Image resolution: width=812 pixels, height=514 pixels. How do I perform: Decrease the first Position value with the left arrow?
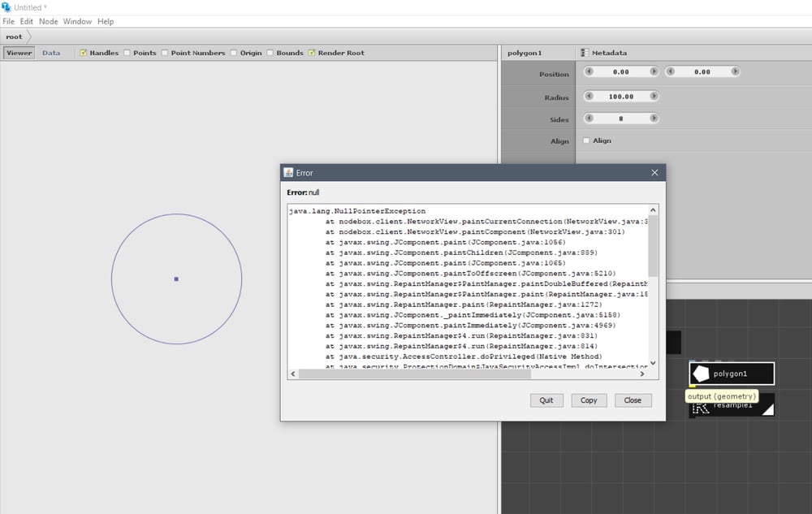click(x=589, y=71)
